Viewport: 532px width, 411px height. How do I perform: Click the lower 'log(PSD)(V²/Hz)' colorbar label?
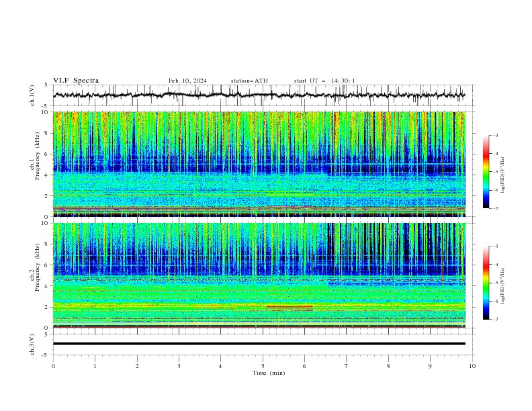tap(503, 285)
